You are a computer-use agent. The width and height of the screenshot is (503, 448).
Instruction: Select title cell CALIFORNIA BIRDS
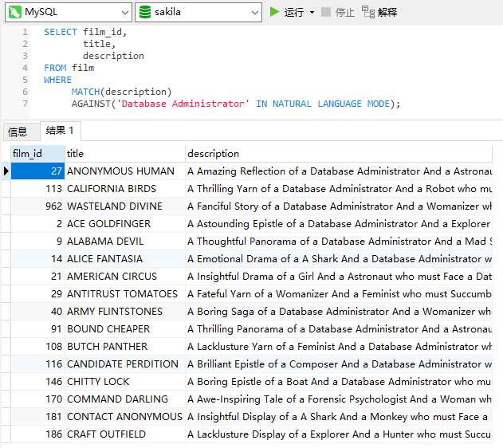coord(125,189)
